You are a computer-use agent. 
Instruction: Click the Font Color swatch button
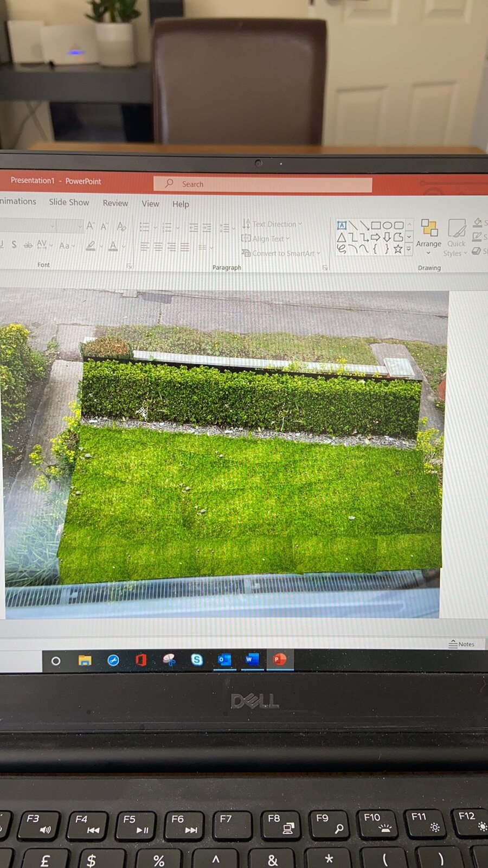113,246
